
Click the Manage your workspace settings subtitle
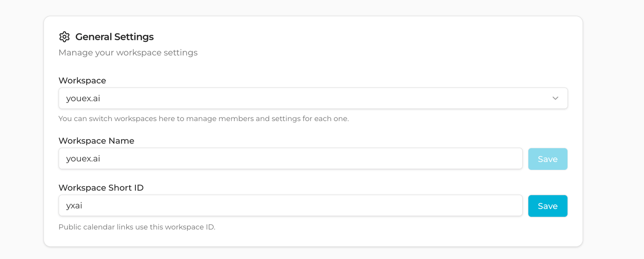point(128,52)
